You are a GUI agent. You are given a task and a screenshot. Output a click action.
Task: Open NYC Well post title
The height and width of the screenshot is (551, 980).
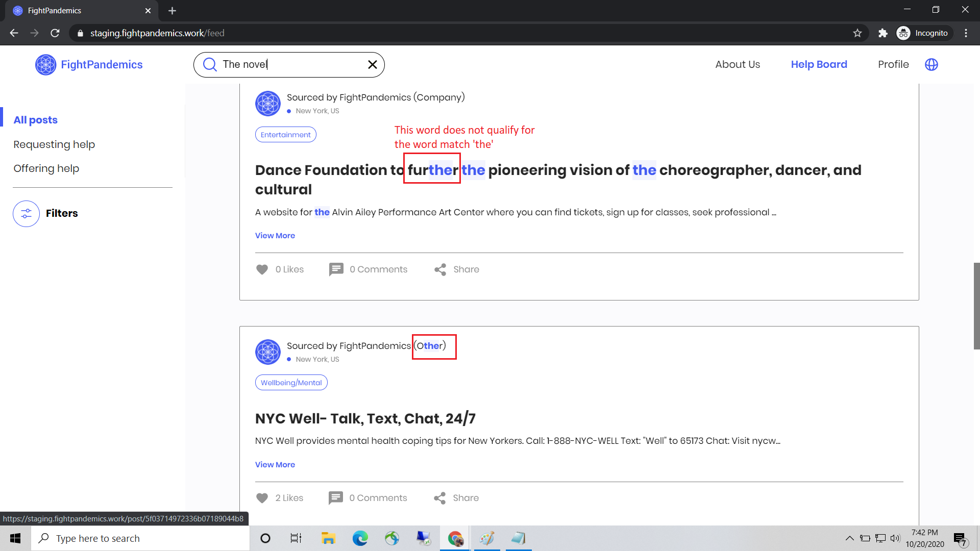point(365,418)
